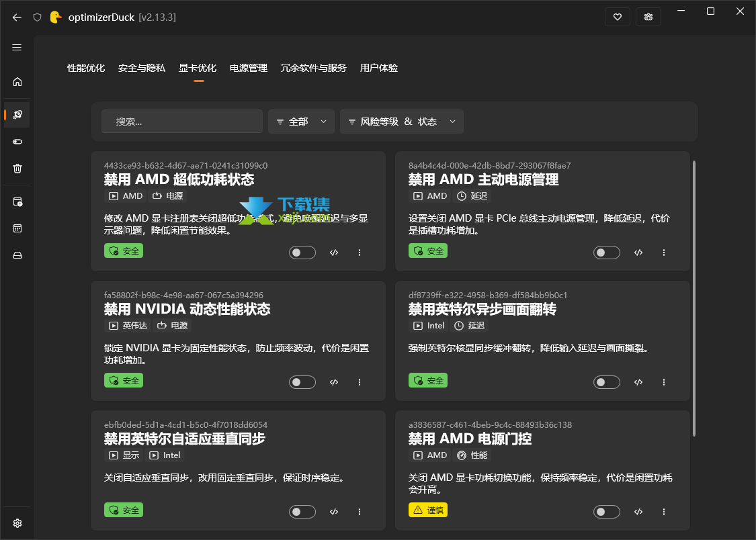Turn on 禁用 AMD 电源门控 switch
Image resolution: width=756 pixels, height=540 pixels.
click(607, 512)
